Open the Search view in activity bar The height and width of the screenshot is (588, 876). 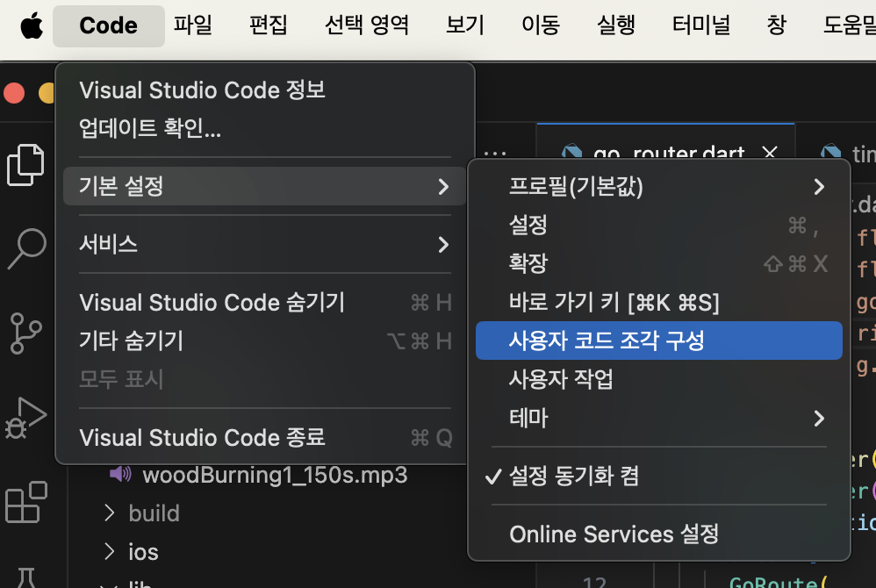(x=25, y=249)
